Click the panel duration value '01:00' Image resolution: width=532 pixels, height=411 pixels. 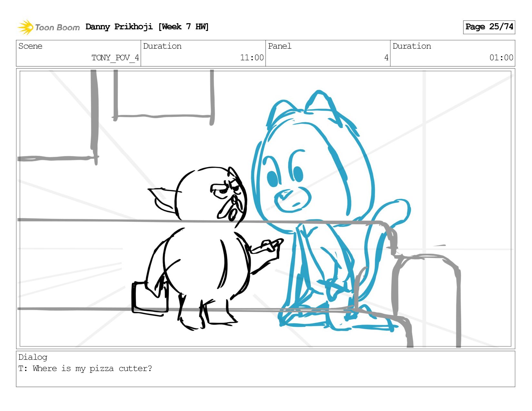[501, 58]
